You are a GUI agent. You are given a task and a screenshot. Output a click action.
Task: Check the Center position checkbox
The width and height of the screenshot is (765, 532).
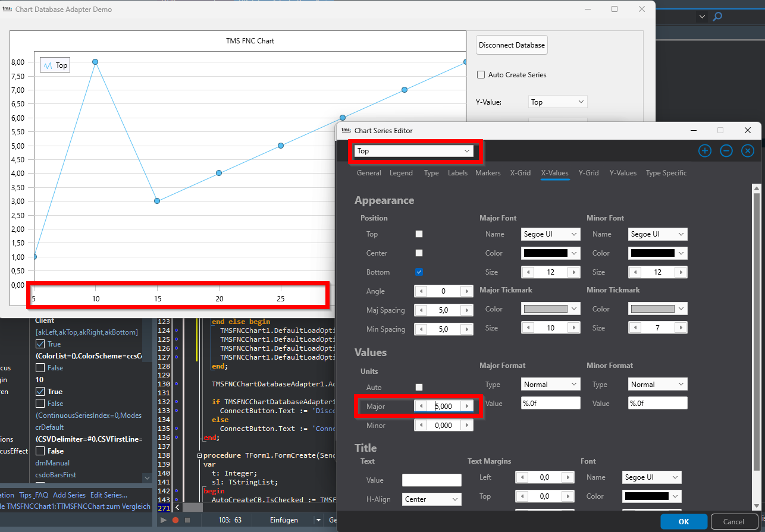click(x=419, y=253)
